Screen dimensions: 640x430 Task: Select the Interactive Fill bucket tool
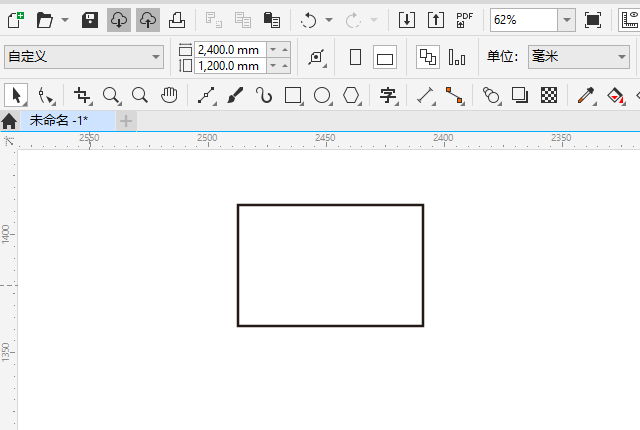tap(615, 96)
